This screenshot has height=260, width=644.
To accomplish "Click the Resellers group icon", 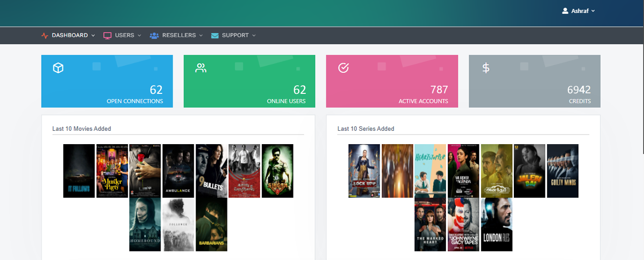I will [154, 35].
